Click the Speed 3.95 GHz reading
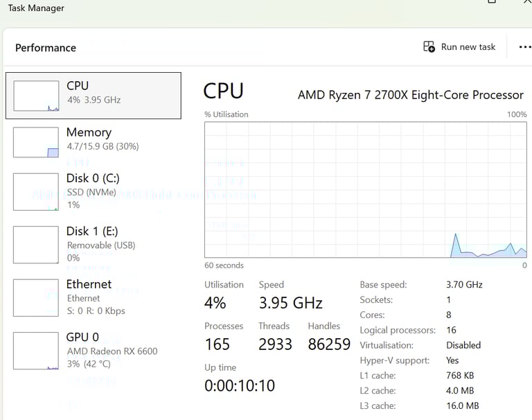532x420 pixels. (290, 303)
